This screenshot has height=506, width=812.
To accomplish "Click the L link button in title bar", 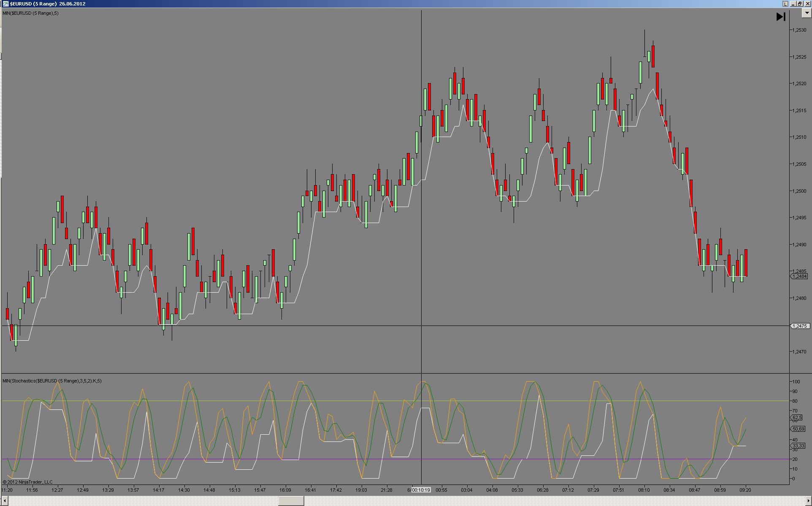I will point(785,4).
